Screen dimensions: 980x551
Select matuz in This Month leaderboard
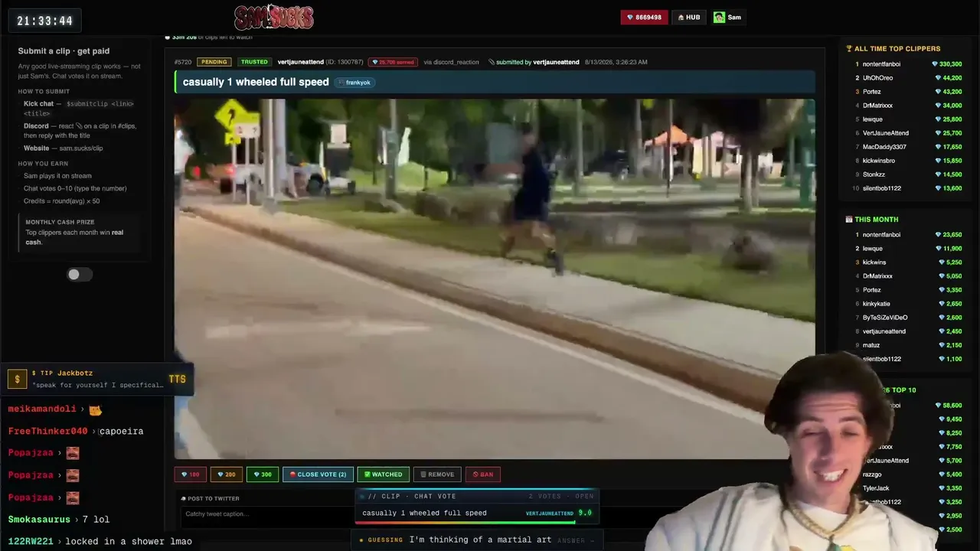[871, 345]
